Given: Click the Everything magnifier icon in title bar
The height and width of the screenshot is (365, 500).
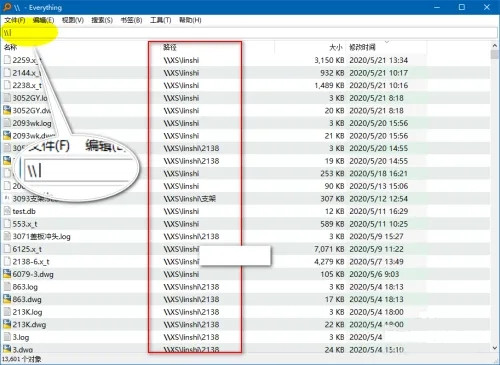Looking at the screenshot, I should (x=7, y=7).
